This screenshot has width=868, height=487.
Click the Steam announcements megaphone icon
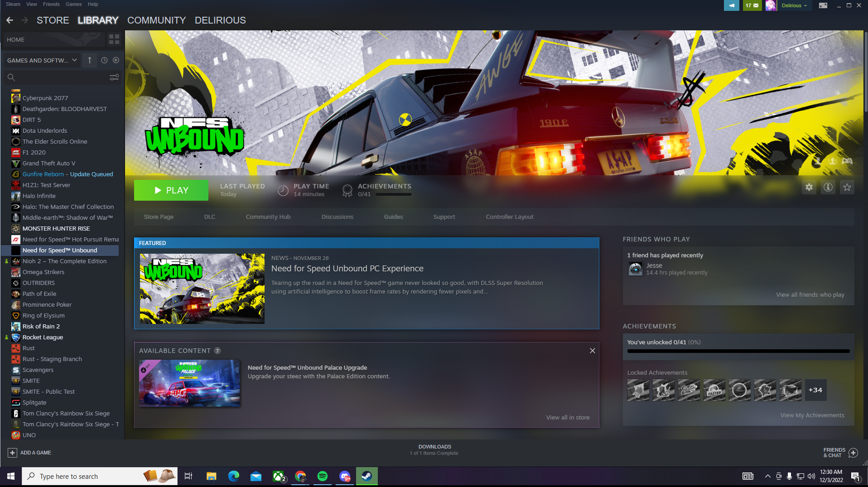coord(732,5)
